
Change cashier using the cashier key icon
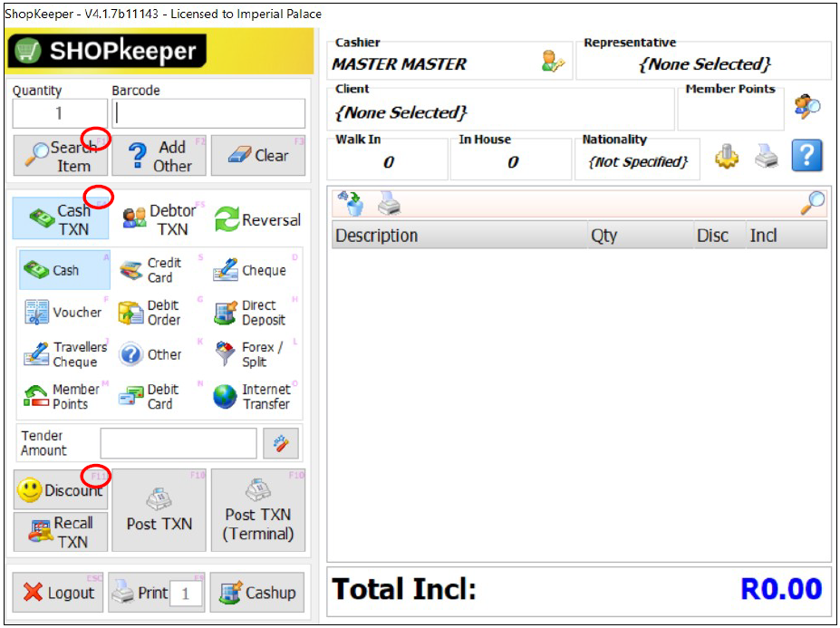(553, 61)
